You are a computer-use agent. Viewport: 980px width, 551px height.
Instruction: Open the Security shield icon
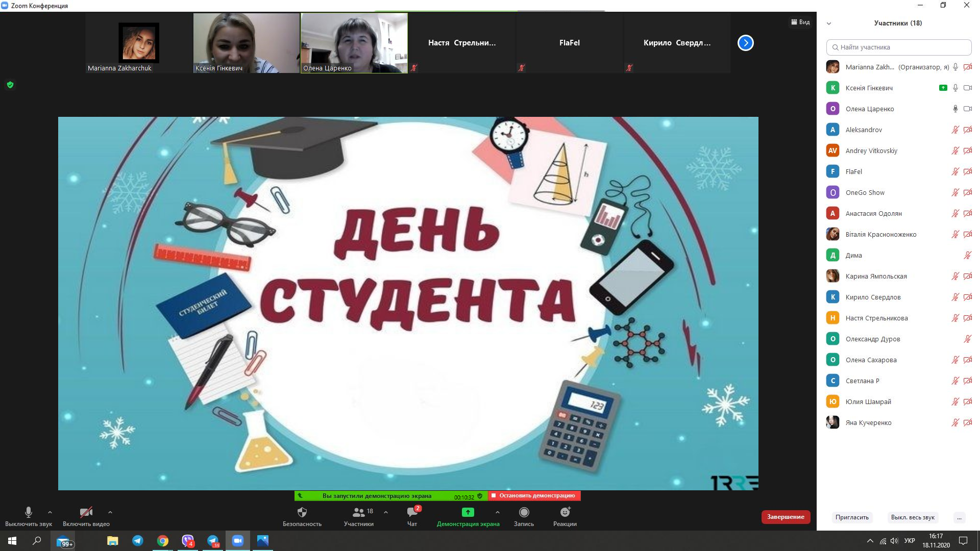coord(302,512)
